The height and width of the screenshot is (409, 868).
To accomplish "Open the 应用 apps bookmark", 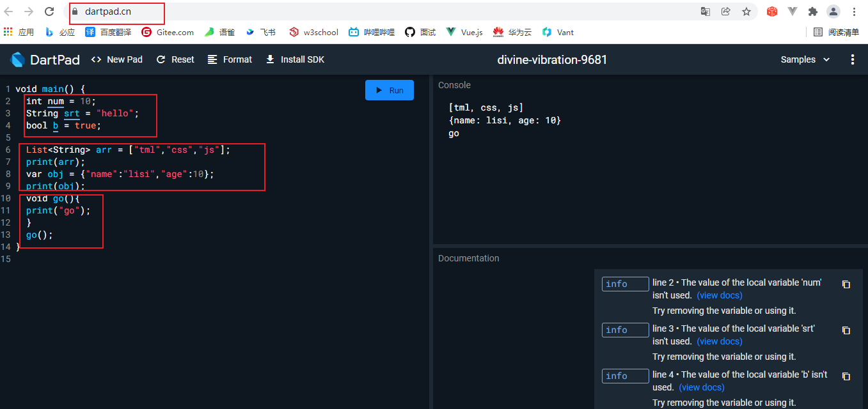I will [x=19, y=32].
